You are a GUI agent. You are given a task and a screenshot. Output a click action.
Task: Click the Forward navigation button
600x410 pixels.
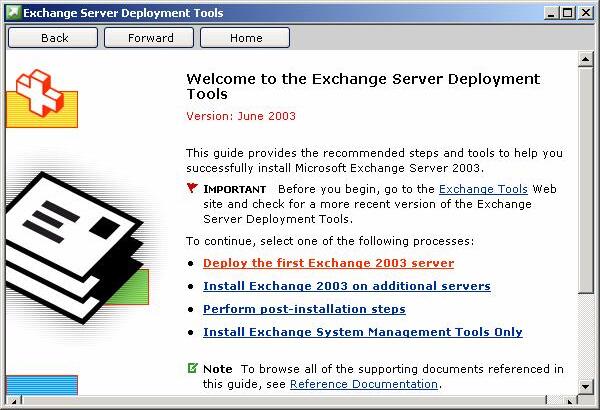pyautogui.click(x=149, y=38)
